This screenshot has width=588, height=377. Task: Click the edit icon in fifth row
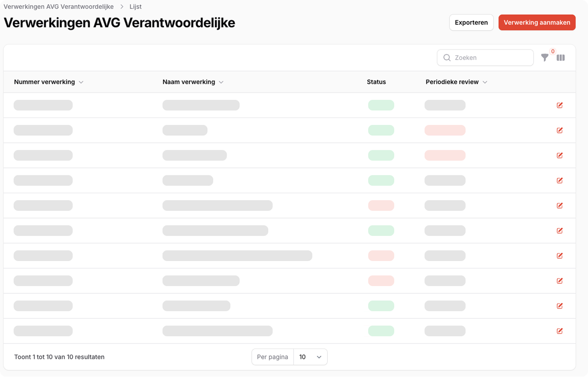pos(560,205)
